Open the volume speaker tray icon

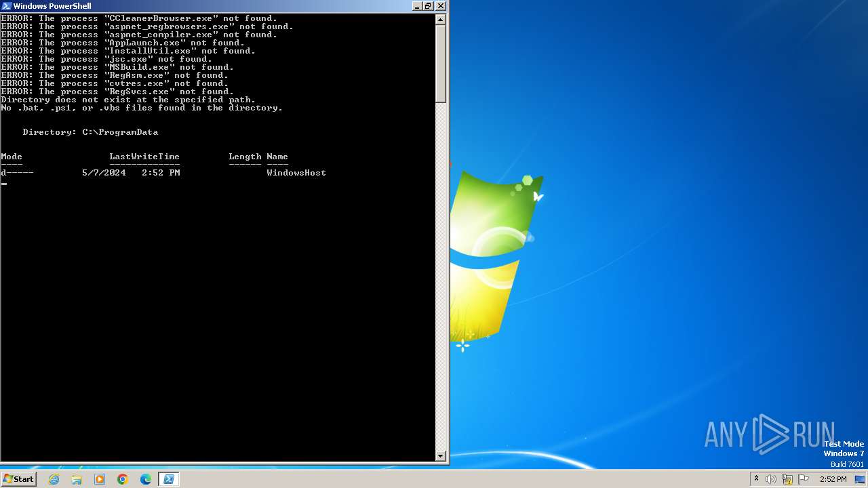[771, 479]
